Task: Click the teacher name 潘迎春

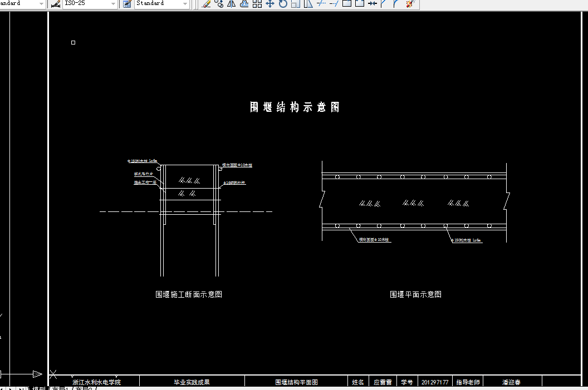Action: coord(512,382)
